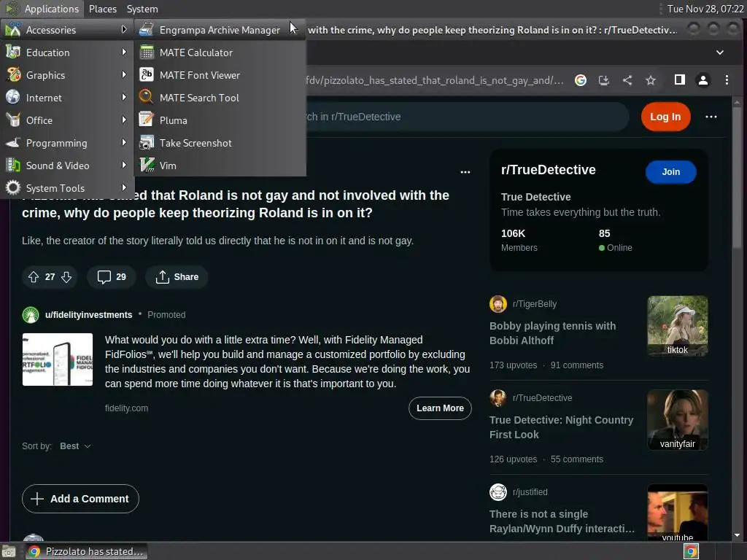Open the Chrome profile avatar icon
Image resolution: width=747 pixels, height=560 pixels.
click(x=703, y=80)
